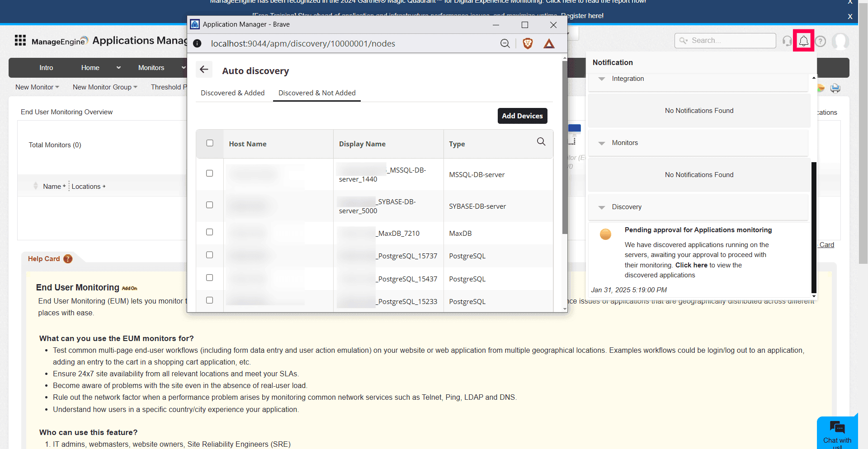This screenshot has width=868, height=449.
Task: Click the notification bell icon
Action: (803, 41)
